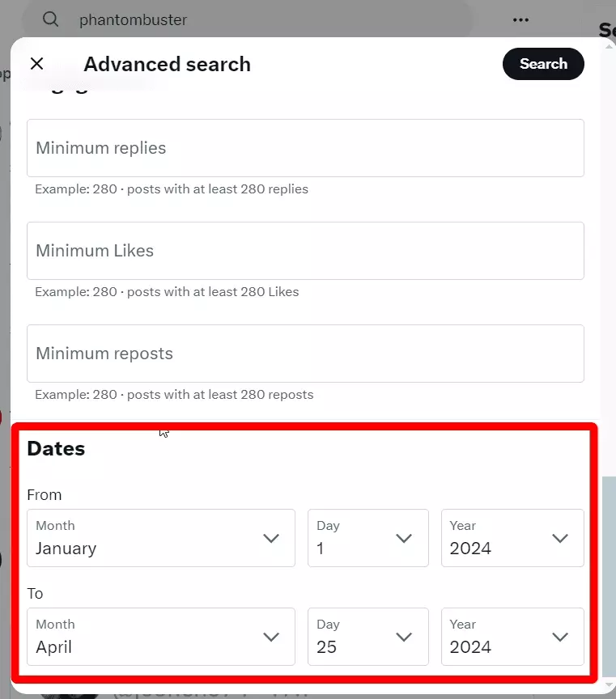Click the chevron in the From Day field

[x=404, y=539]
